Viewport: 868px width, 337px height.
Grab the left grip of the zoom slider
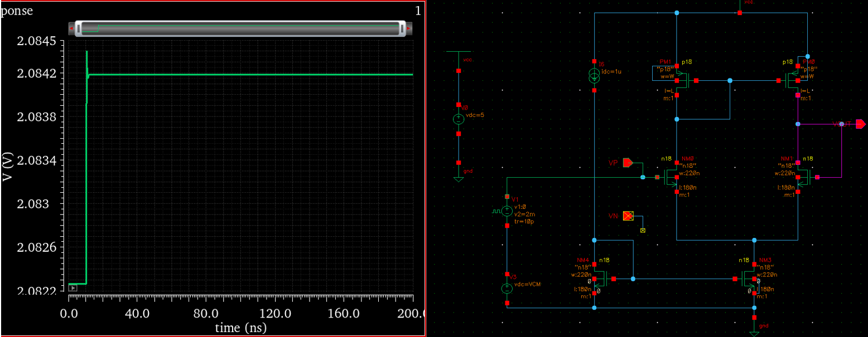pyautogui.click(x=79, y=28)
